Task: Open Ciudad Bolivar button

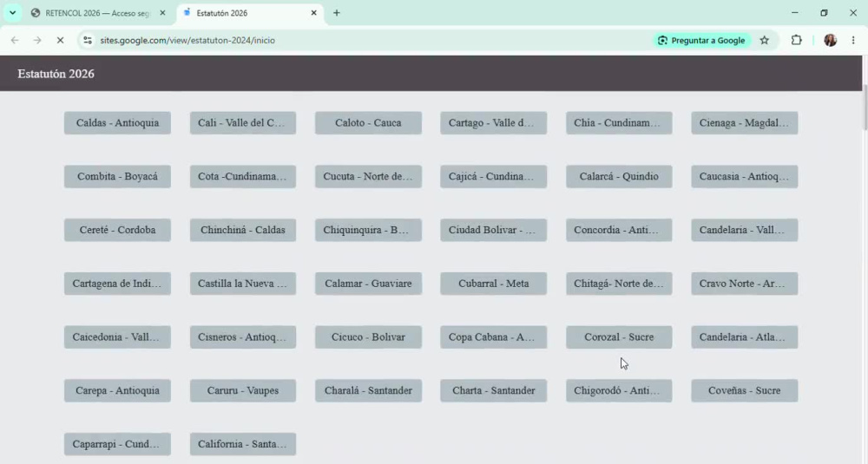Action: click(494, 230)
